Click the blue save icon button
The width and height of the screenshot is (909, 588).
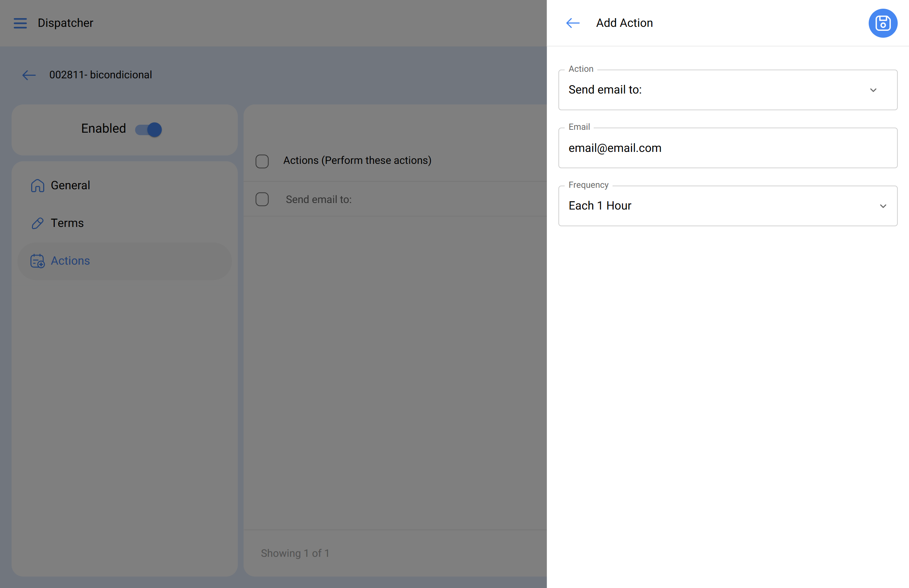click(882, 23)
